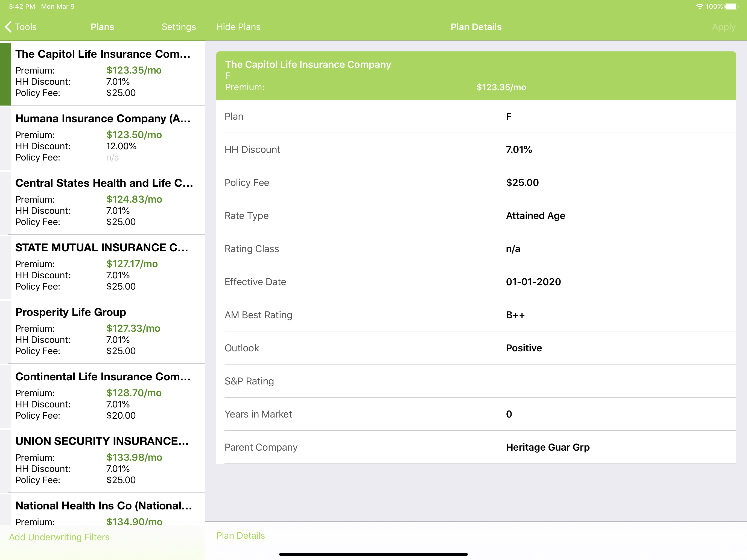
Task: Choose the Humana Insurance Company plan
Action: pyautogui.click(x=103, y=138)
